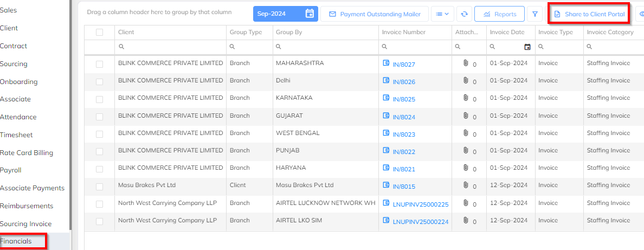Open the Sep-2024 month selector

(x=279, y=14)
